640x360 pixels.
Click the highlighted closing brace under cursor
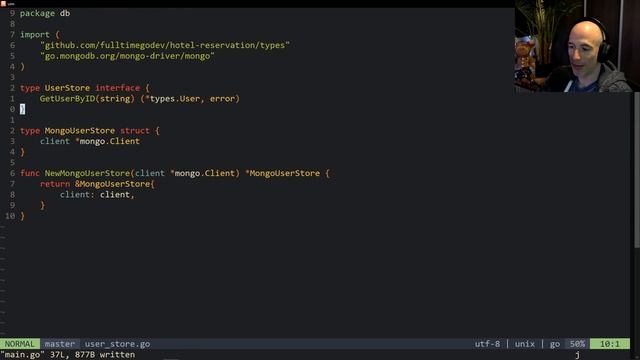(22, 109)
